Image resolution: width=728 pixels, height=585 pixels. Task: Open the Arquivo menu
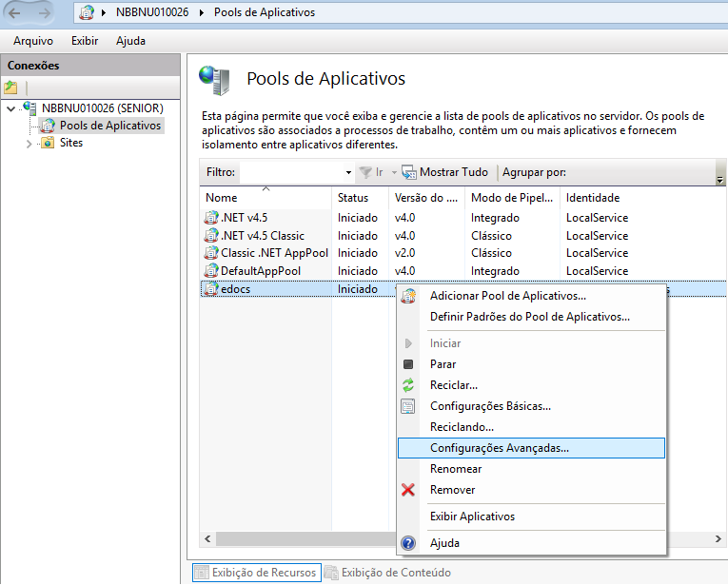tap(33, 41)
